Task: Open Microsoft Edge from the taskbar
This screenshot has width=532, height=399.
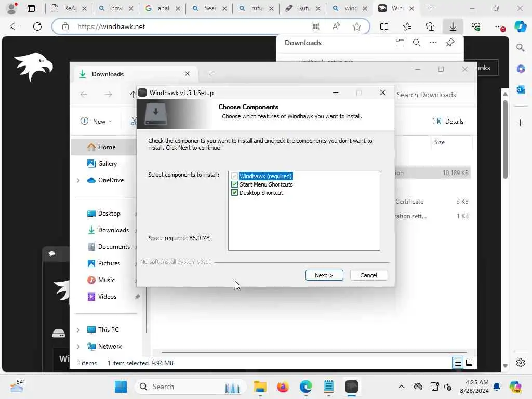Action: pyautogui.click(x=305, y=387)
